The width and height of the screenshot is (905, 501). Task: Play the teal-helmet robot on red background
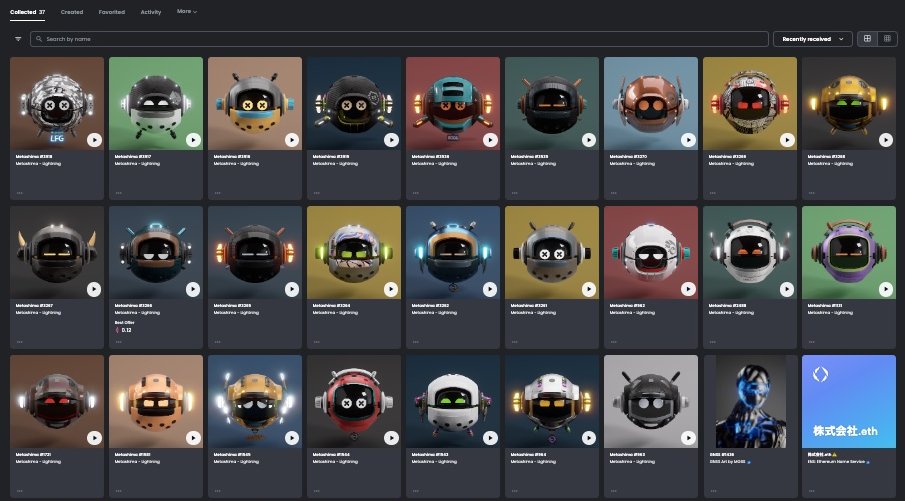[490, 140]
